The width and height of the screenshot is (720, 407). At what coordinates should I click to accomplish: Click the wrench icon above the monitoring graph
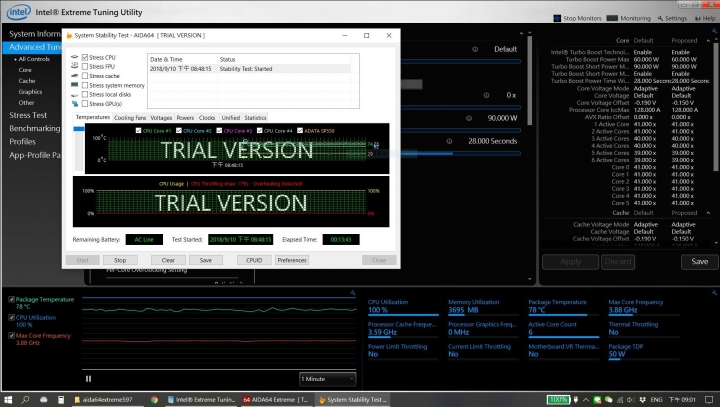click(353, 293)
